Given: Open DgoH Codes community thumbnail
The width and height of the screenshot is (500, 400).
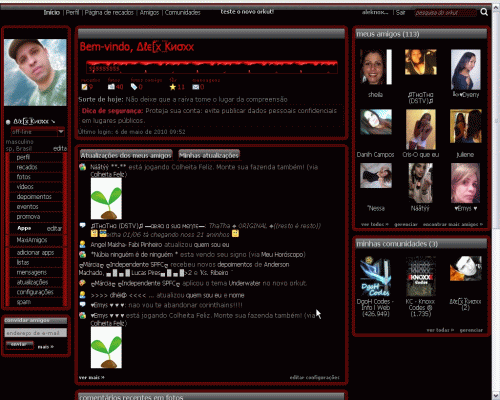Looking at the screenshot, I should pos(375,276).
